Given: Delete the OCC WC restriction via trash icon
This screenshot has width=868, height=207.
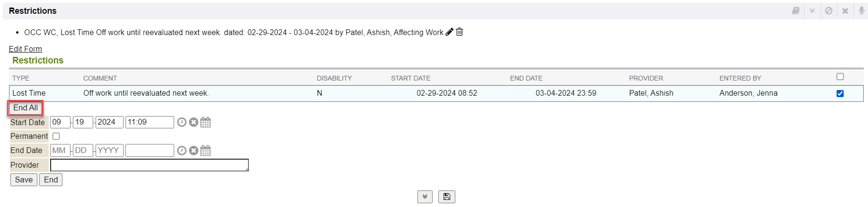Looking at the screenshot, I should 460,32.
